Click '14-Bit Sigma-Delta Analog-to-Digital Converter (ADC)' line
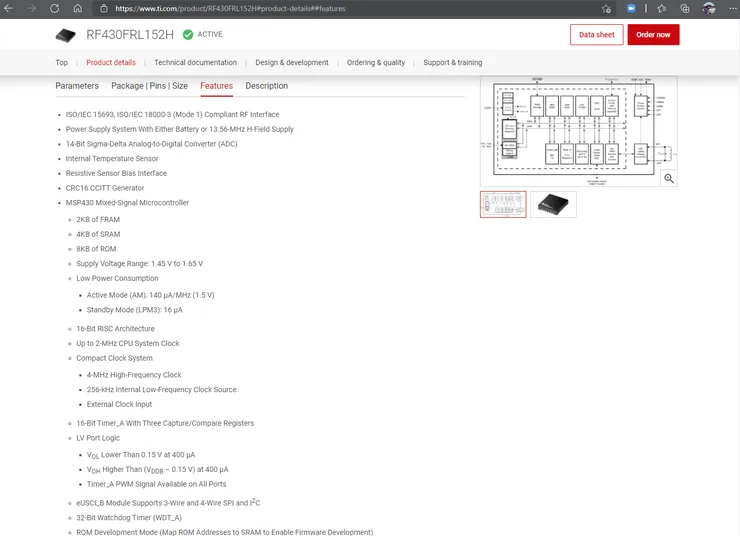Image resolution: width=740 pixels, height=536 pixels. click(x=151, y=144)
